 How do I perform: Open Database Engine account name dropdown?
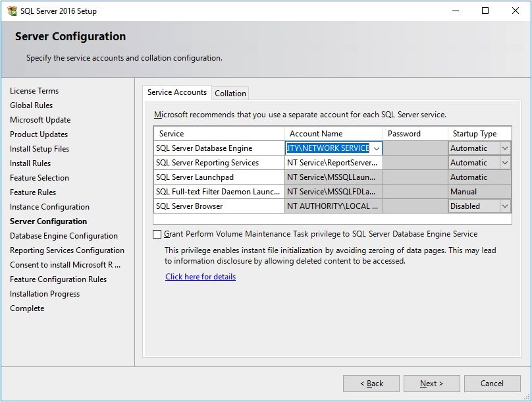coord(377,148)
